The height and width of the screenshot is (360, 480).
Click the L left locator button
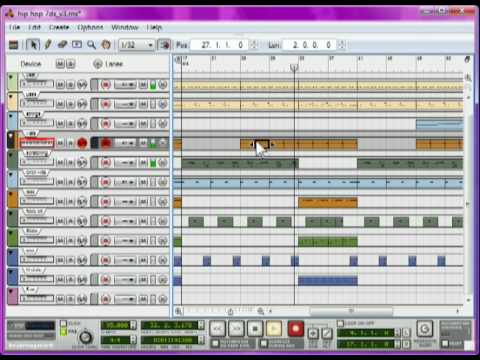pos(406,332)
